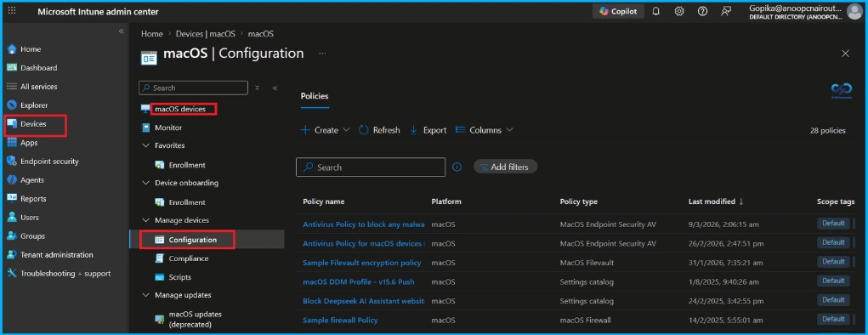Sort by Policy type column
The height and width of the screenshot is (335, 868).
coord(579,202)
